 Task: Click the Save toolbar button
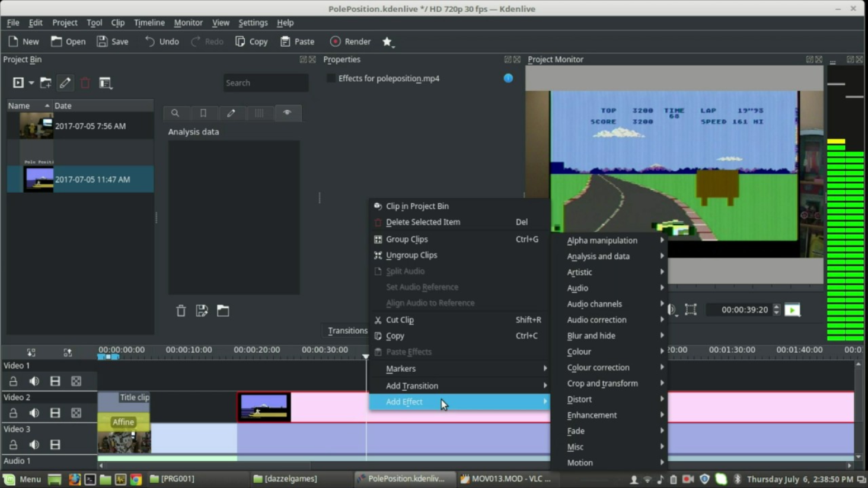[113, 42]
